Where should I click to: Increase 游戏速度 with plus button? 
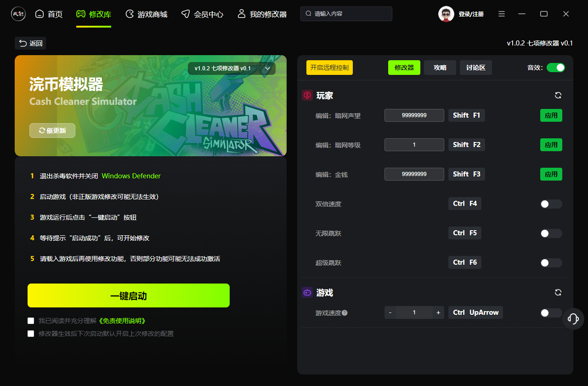pyautogui.click(x=438, y=312)
